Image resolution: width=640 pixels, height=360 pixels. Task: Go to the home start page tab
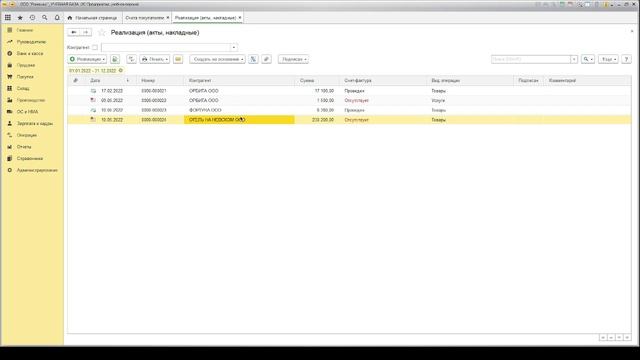point(92,18)
